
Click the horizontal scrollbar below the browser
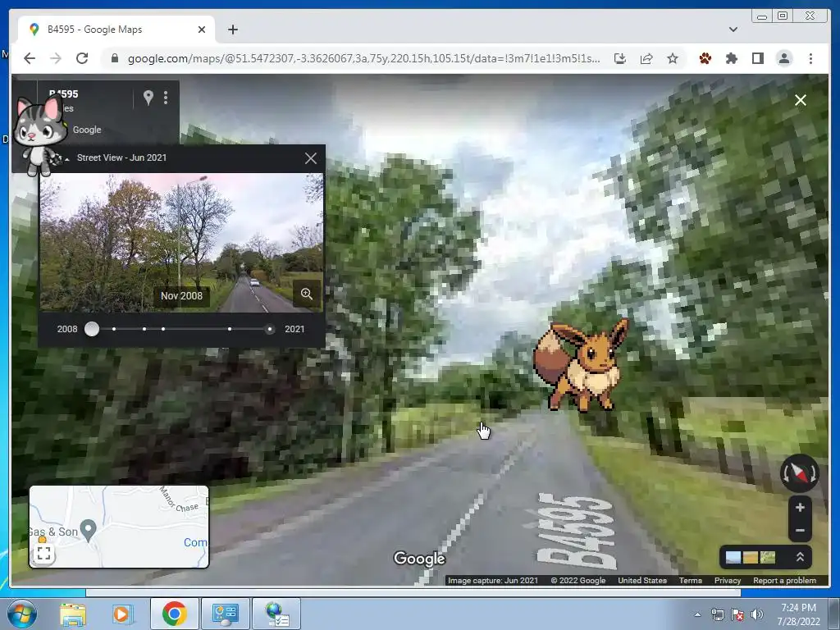413,592
